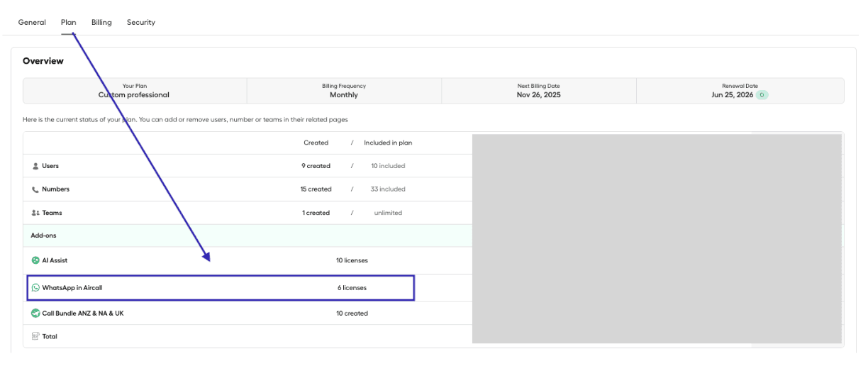Click the Total calculator icon
This screenshot has width=868, height=366.
(x=35, y=336)
